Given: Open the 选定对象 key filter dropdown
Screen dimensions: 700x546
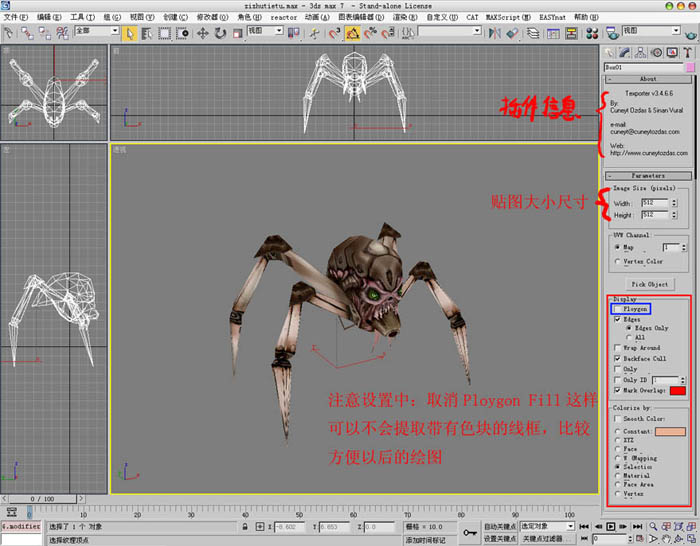Looking at the screenshot, I should coord(547,527).
